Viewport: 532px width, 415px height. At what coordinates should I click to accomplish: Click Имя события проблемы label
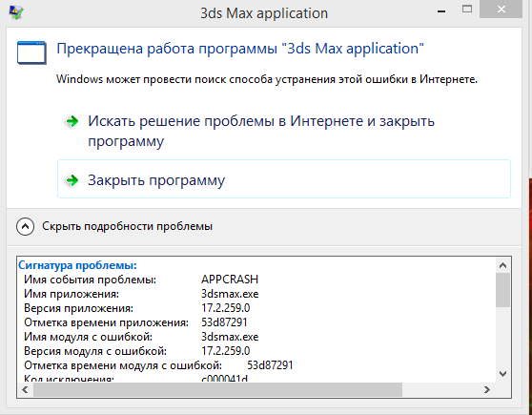[x=90, y=280]
